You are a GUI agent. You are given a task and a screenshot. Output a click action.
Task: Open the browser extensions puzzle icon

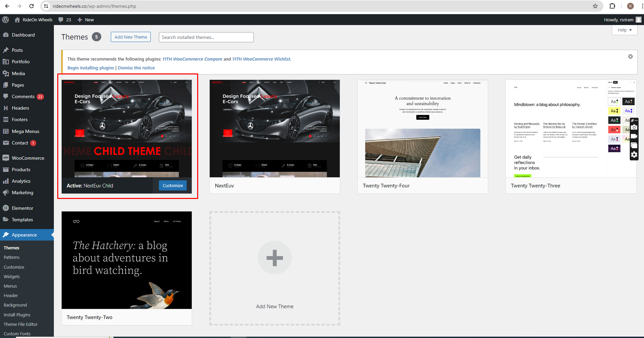click(612, 6)
